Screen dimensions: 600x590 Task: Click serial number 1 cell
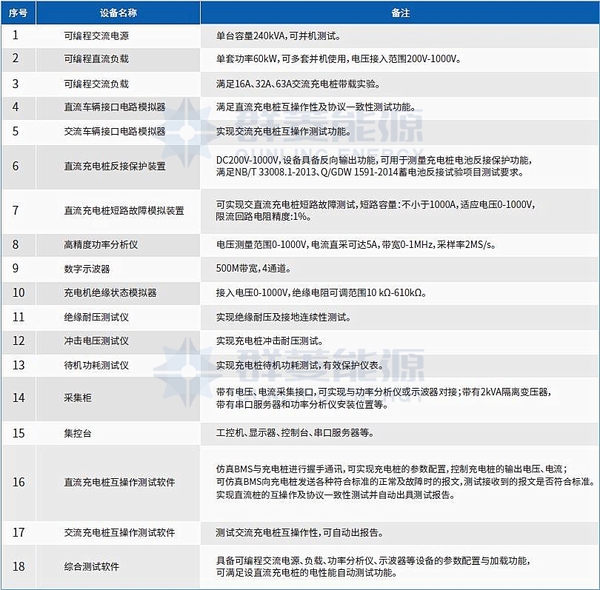15,36
